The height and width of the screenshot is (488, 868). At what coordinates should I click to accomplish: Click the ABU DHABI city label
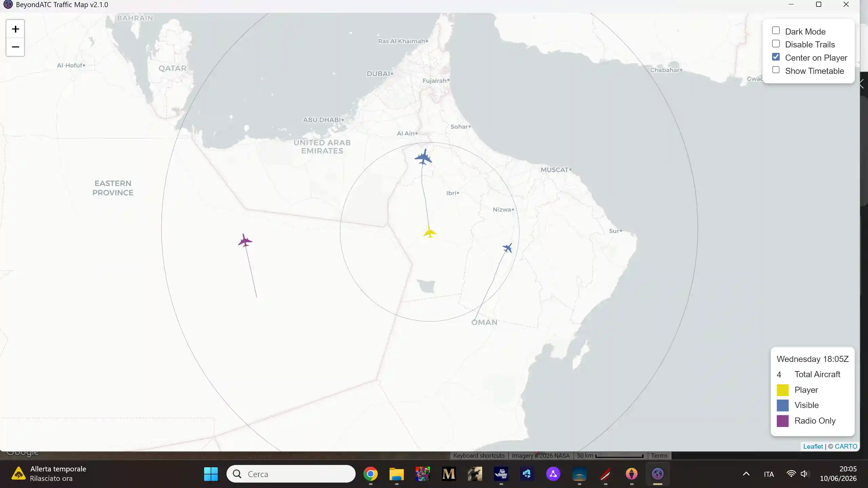click(322, 120)
